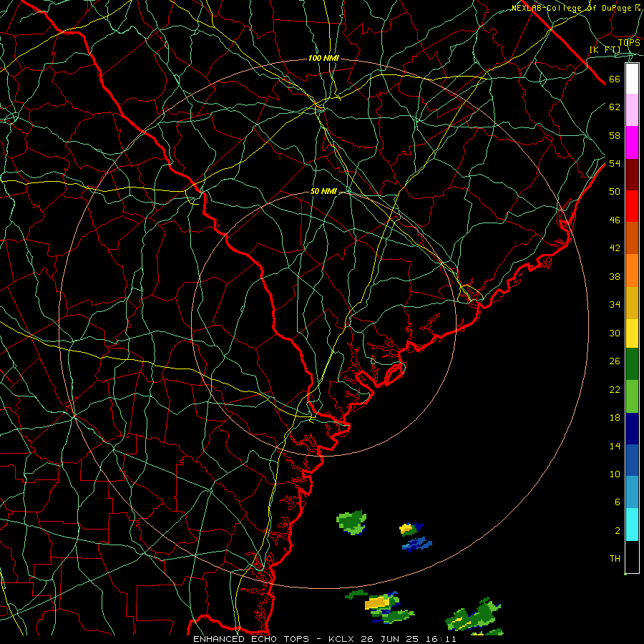Screen dimensions: 644x644
Task: Click the green echo inside the 100 NMI ring
Action: [351, 522]
